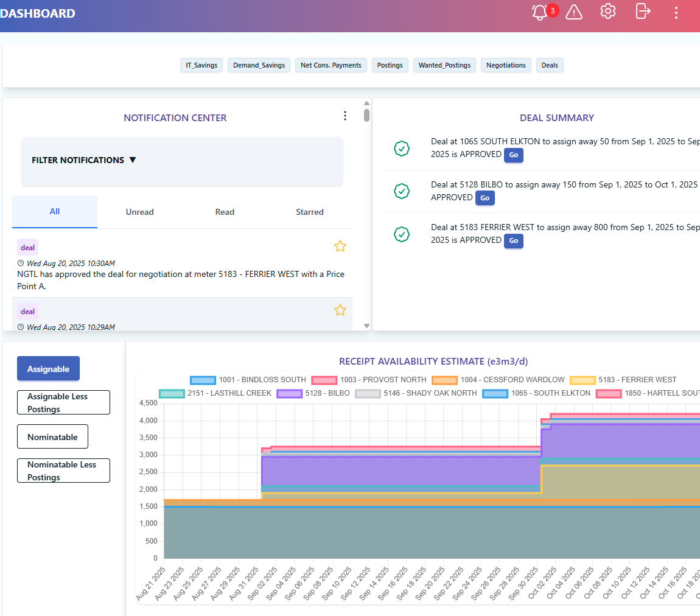This screenshot has width=700, height=616.
Task: Click the 'deal' tag on the first notification
Action: point(27,247)
